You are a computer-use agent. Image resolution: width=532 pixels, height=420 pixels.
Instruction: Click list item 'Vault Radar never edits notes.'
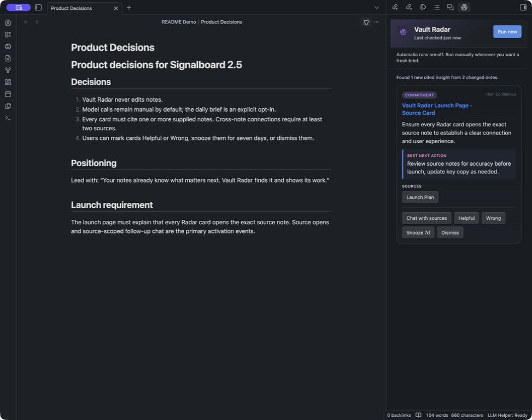(122, 100)
